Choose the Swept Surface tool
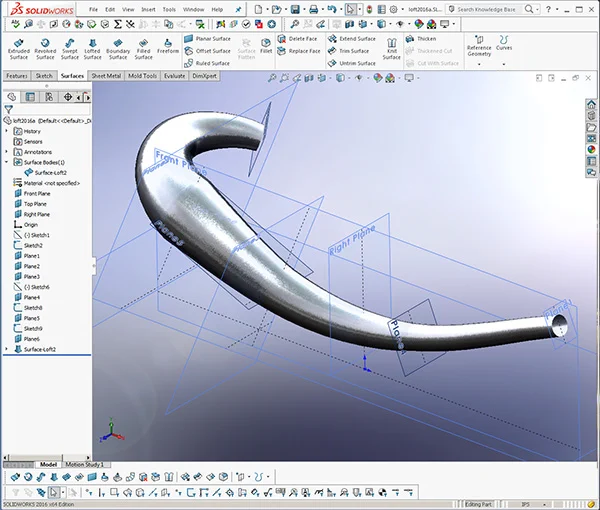Screen dimensions: 600x510 [x=70, y=49]
